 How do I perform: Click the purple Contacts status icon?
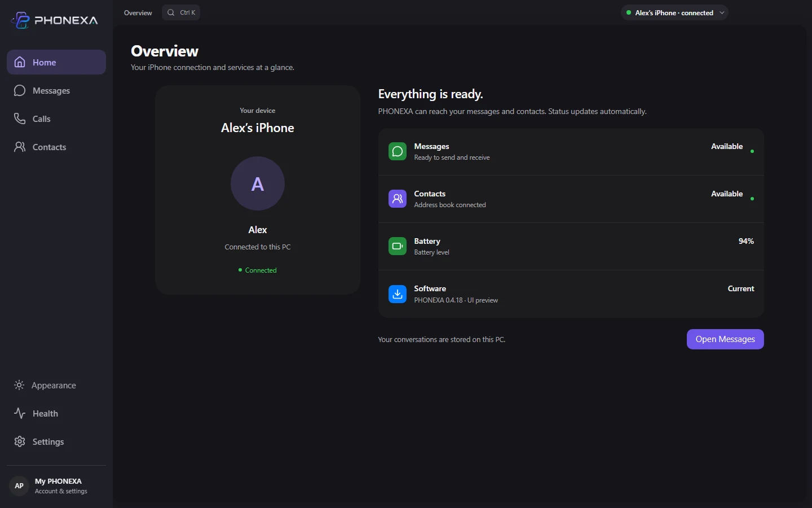[x=398, y=199]
